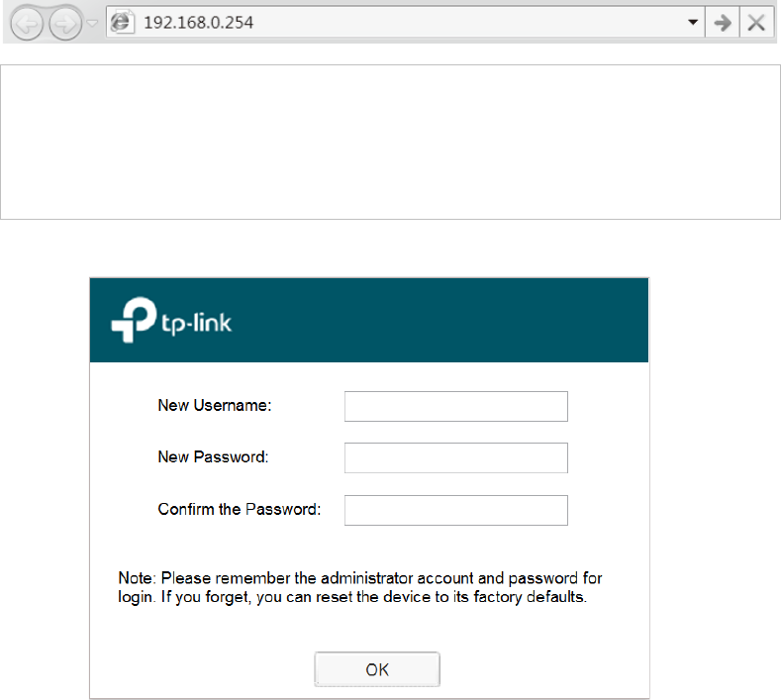781x700 pixels.
Task: Click the "New Username:" label
Action: coord(215,406)
